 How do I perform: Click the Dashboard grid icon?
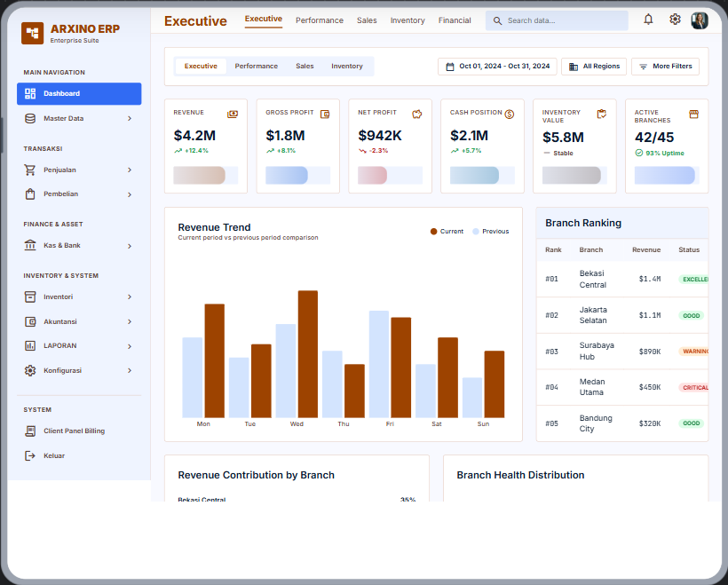30,94
